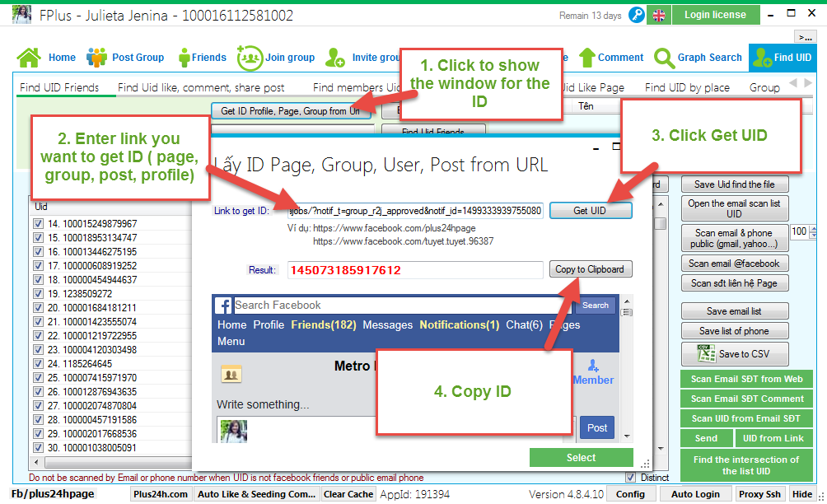The height and width of the screenshot is (504, 827).
Task: Click the stepper arrows beside value 100
Action: tap(813, 231)
